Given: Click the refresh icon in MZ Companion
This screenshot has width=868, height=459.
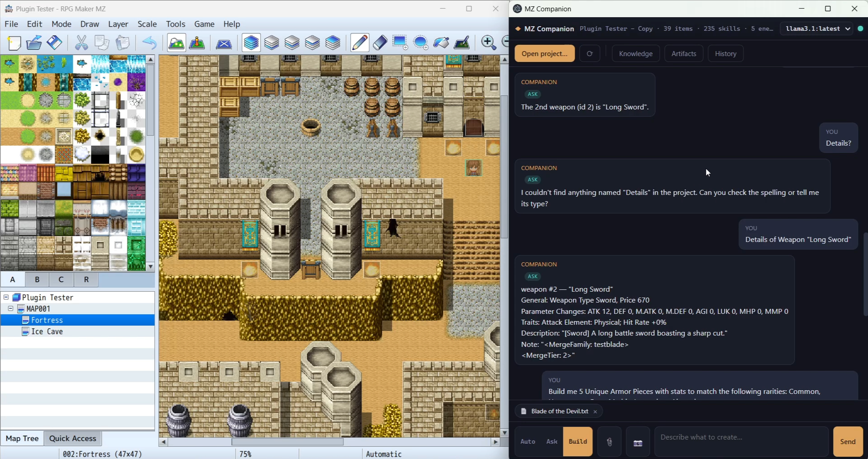Looking at the screenshot, I should coord(590,53).
